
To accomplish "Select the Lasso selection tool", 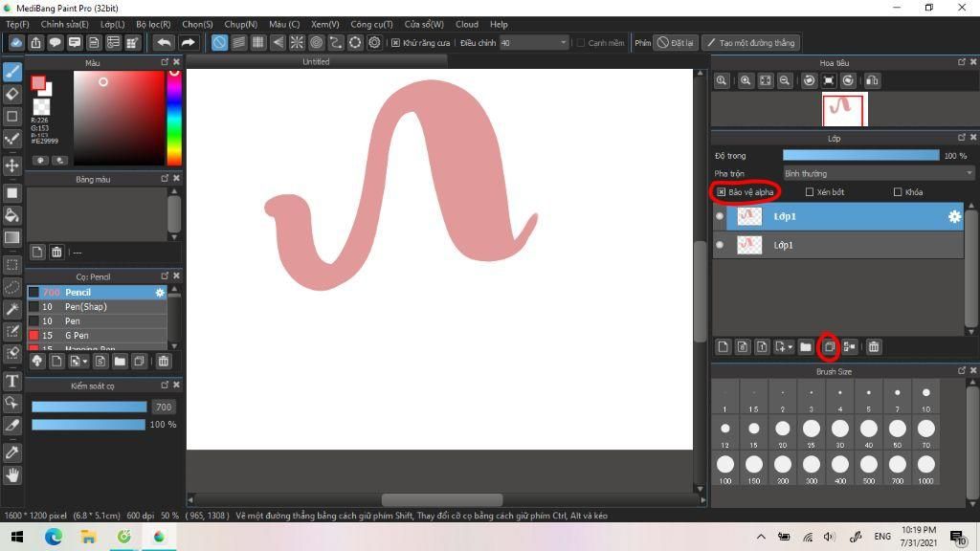I will 11,287.
